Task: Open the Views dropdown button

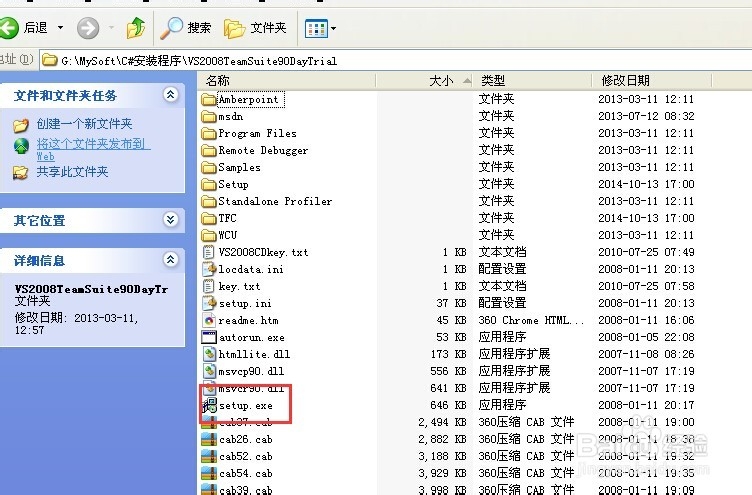Action: (320, 28)
